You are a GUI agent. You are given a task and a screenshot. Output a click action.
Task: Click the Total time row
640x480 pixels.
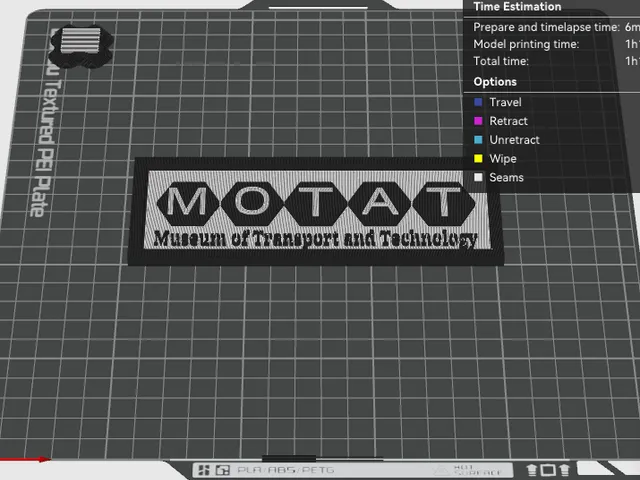556,61
